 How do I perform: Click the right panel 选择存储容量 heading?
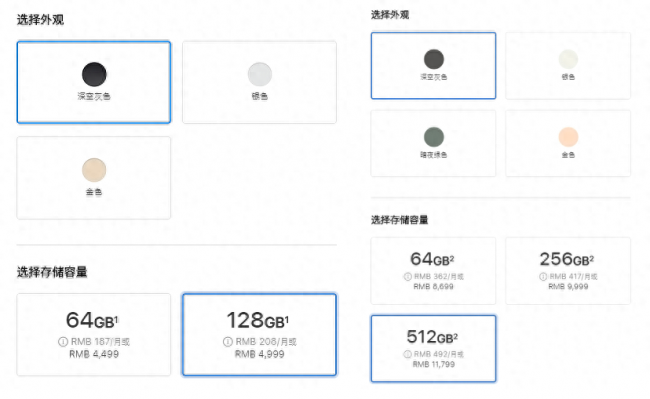400,220
